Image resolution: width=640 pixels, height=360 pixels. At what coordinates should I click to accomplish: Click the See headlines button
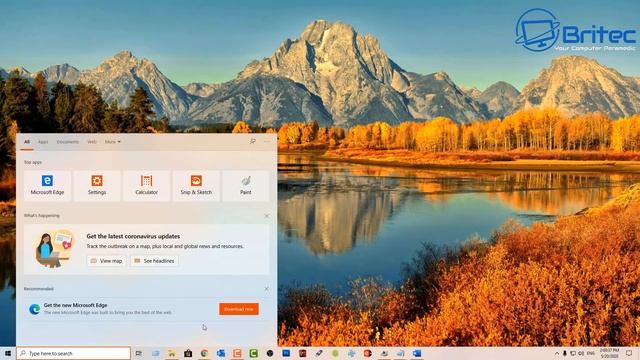tap(154, 261)
